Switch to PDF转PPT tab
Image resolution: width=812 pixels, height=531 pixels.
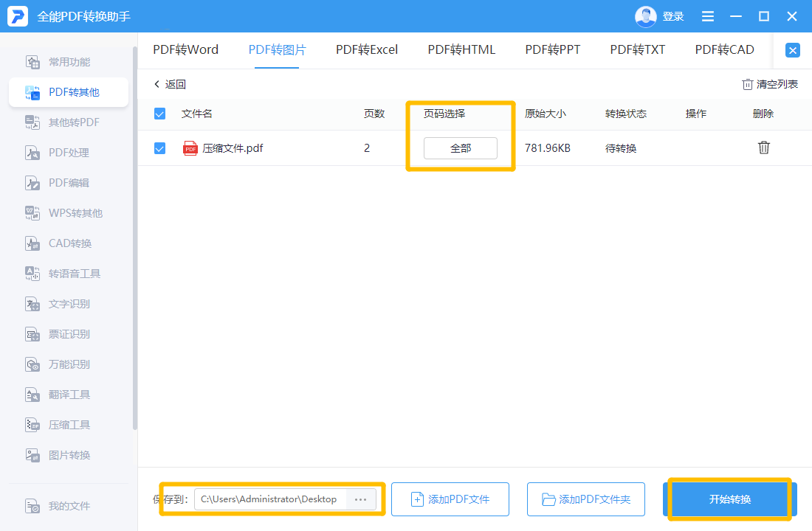tap(553, 49)
